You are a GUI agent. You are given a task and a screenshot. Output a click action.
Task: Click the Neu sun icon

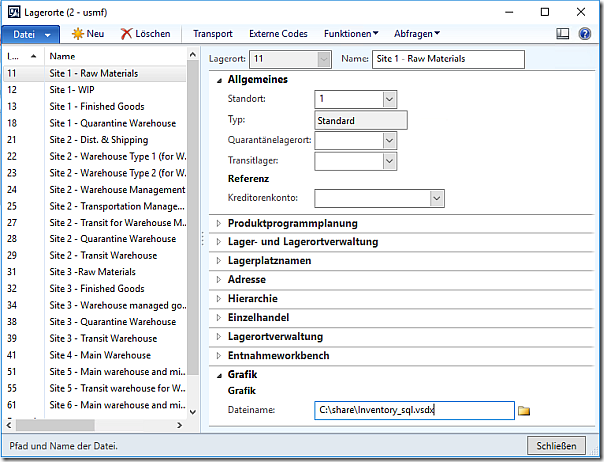point(77,34)
